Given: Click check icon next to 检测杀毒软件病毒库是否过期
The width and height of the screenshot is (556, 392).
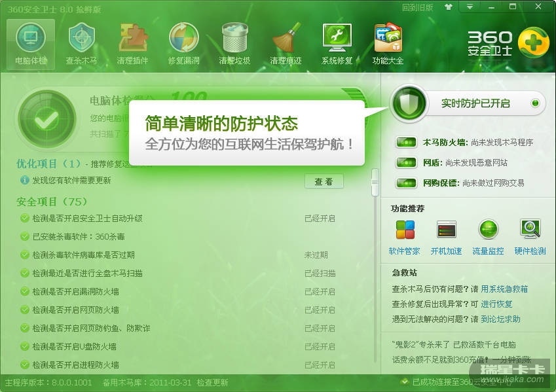Looking at the screenshot, I should click(x=24, y=255).
